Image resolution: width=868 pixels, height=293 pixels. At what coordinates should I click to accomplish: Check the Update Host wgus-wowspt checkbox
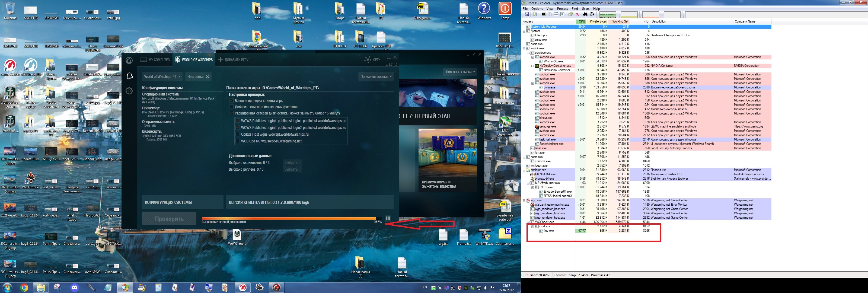[x=238, y=134]
